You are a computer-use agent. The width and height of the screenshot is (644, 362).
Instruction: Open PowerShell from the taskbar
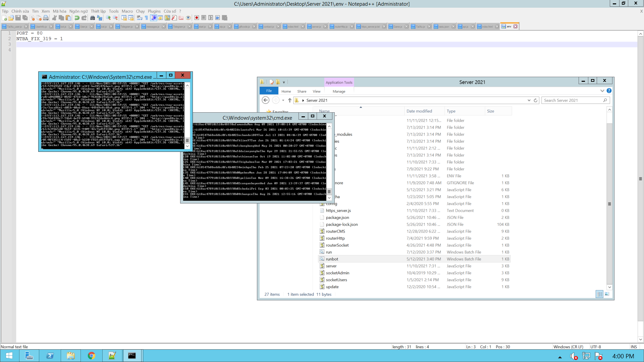pos(50,356)
